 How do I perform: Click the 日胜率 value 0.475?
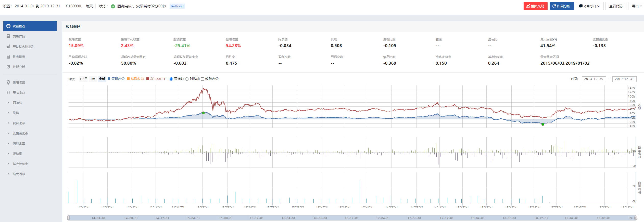(x=231, y=63)
